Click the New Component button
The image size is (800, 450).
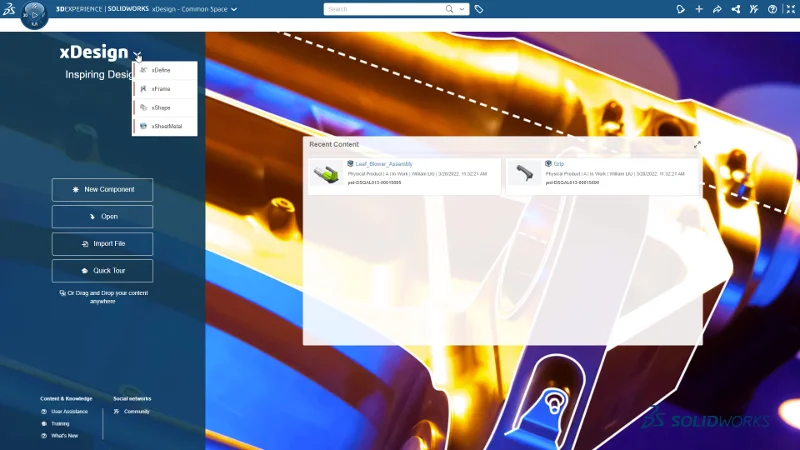(x=103, y=189)
